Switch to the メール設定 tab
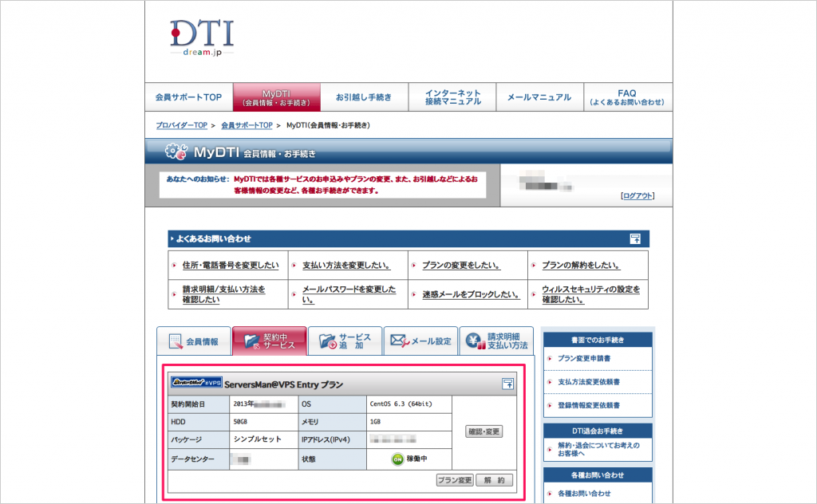 (421, 341)
